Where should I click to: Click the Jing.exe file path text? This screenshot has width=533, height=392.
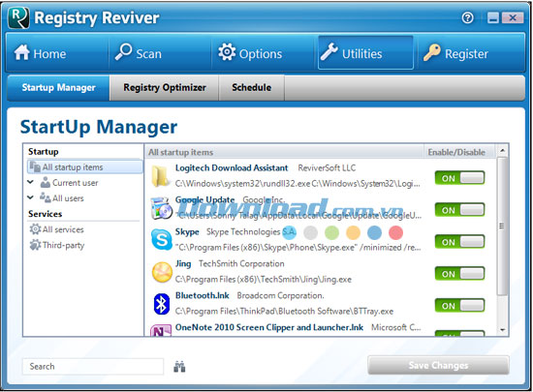click(263, 280)
